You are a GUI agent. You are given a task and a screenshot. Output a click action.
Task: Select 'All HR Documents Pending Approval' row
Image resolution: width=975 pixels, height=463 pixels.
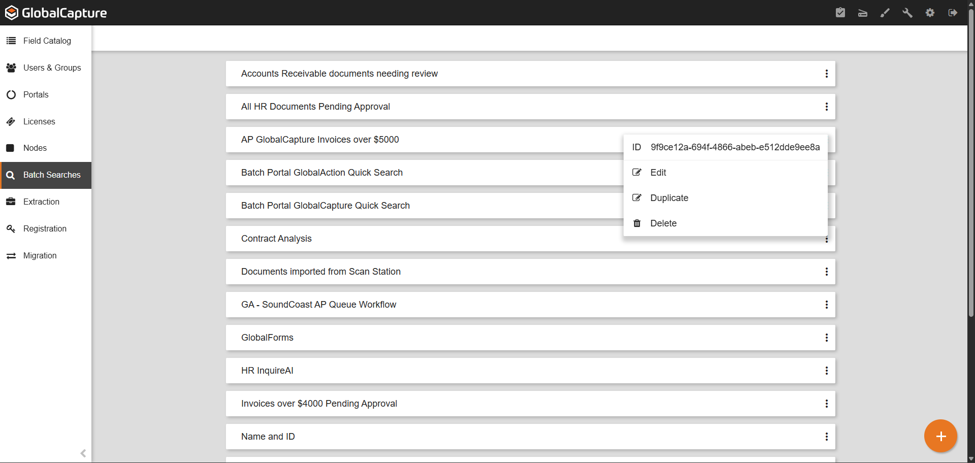click(530, 106)
